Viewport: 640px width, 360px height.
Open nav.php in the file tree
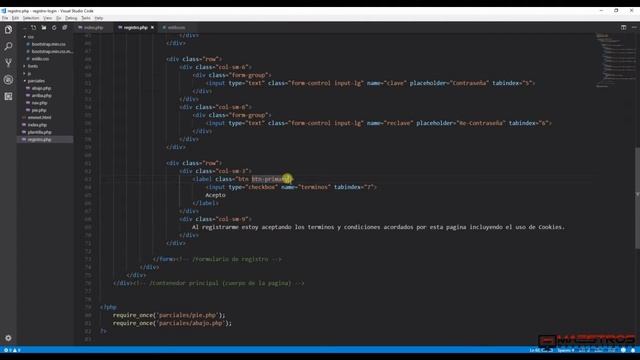pos(39,103)
